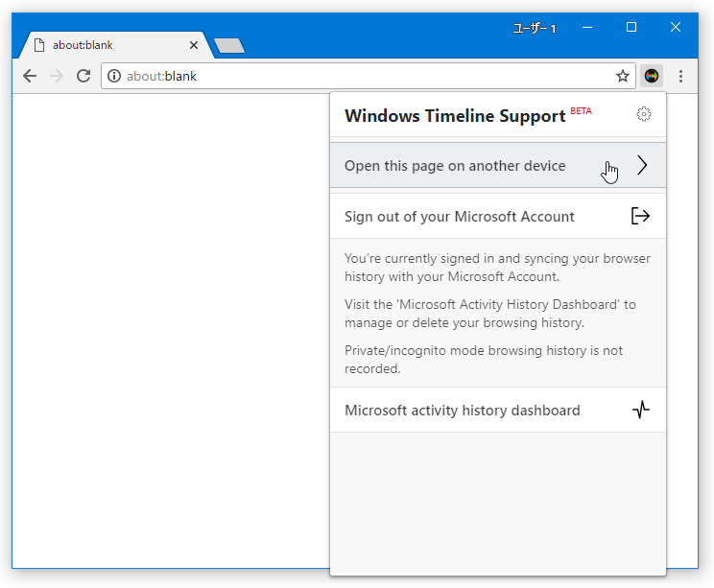This screenshot has height=588, width=714.
Task: Click the sign out arrow icon
Action: pyautogui.click(x=640, y=216)
